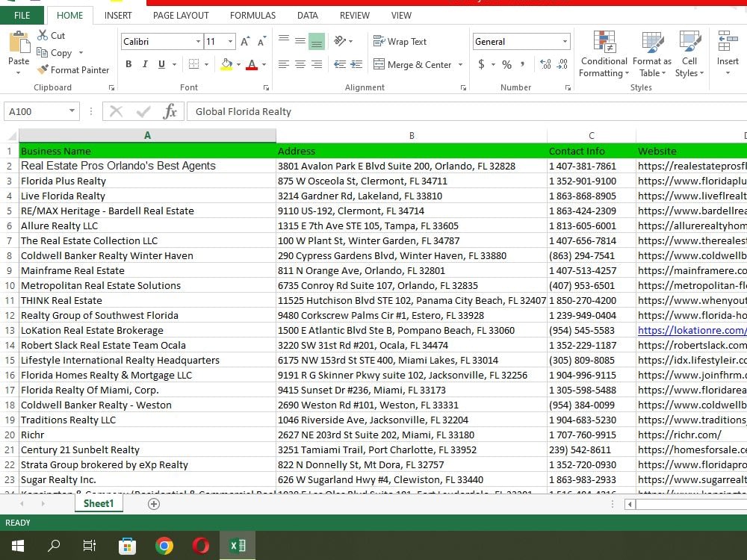The image size is (747, 560).
Task: Align text left in cell
Action: tap(283, 64)
